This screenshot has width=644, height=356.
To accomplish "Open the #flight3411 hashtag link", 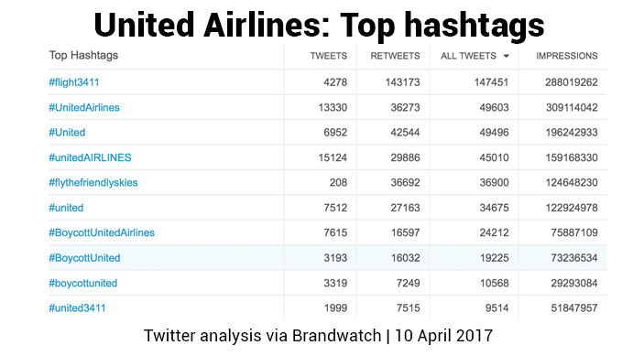I will pyautogui.click(x=74, y=82).
